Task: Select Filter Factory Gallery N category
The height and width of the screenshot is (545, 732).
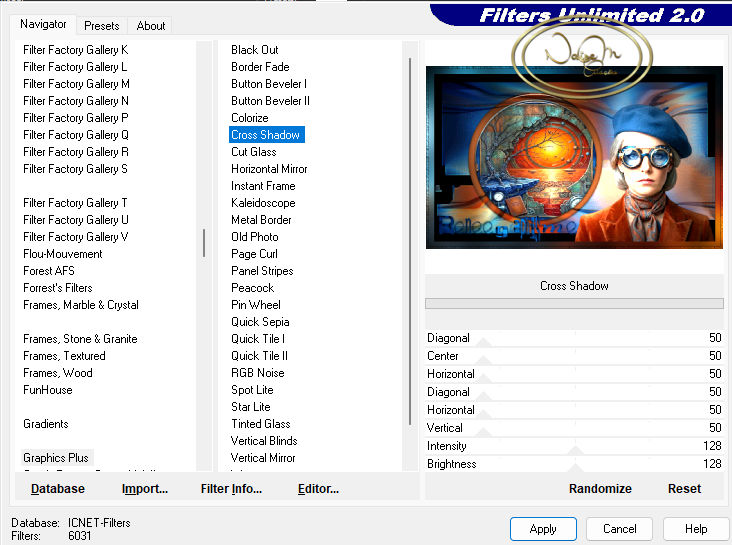Action: (76, 101)
